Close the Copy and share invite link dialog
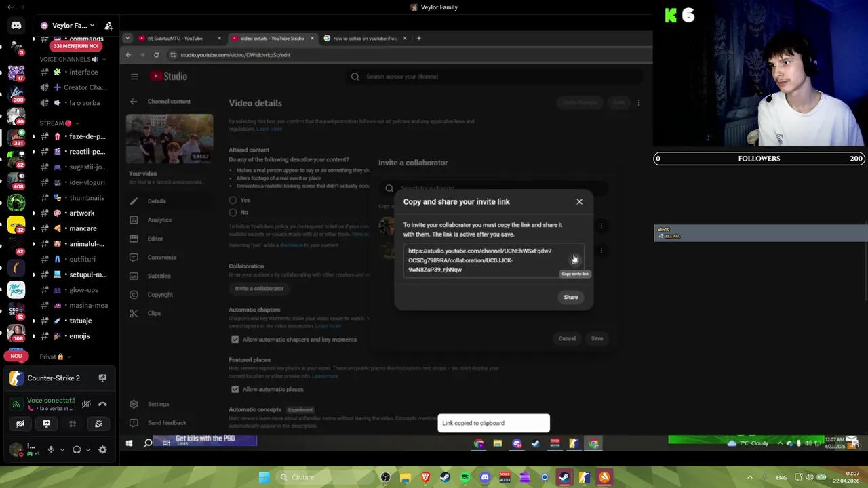The height and width of the screenshot is (488, 868). 579,201
